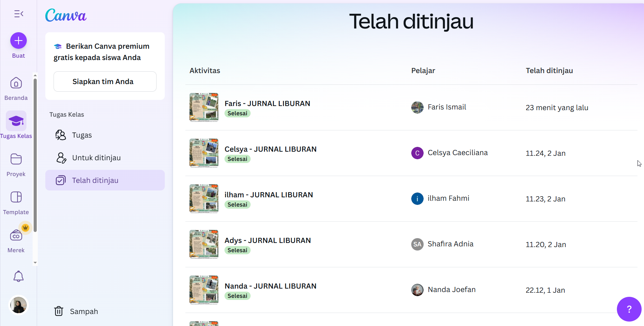Open Adys - JURNAL LIBURAN thumbnail

pos(204,244)
